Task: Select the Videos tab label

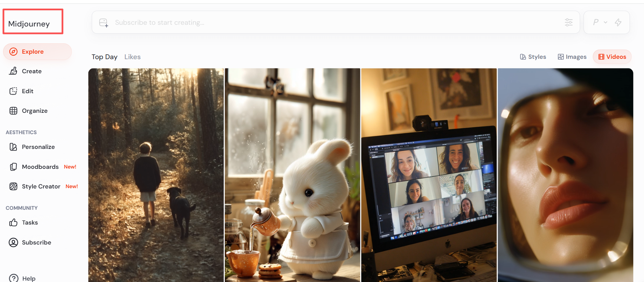Action: pyautogui.click(x=616, y=57)
